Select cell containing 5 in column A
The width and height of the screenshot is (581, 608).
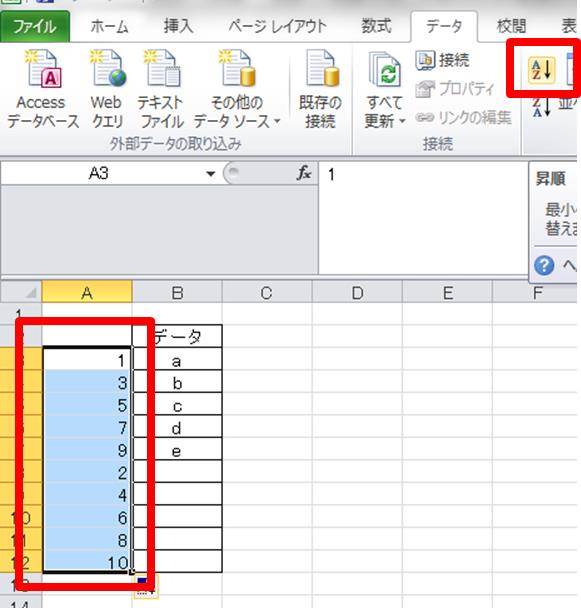87,404
